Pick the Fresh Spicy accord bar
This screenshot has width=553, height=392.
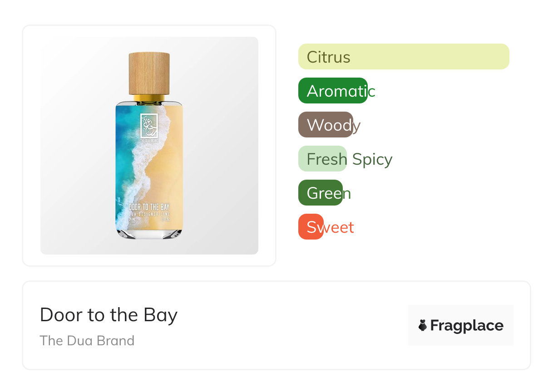[322, 159]
